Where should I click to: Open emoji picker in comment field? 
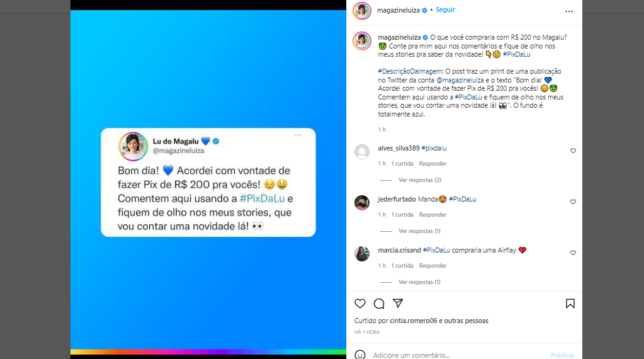(x=360, y=355)
